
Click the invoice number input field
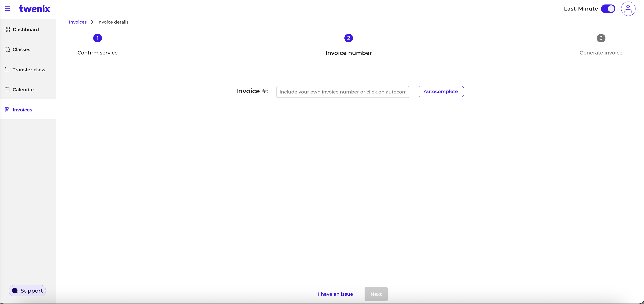pyautogui.click(x=342, y=92)
